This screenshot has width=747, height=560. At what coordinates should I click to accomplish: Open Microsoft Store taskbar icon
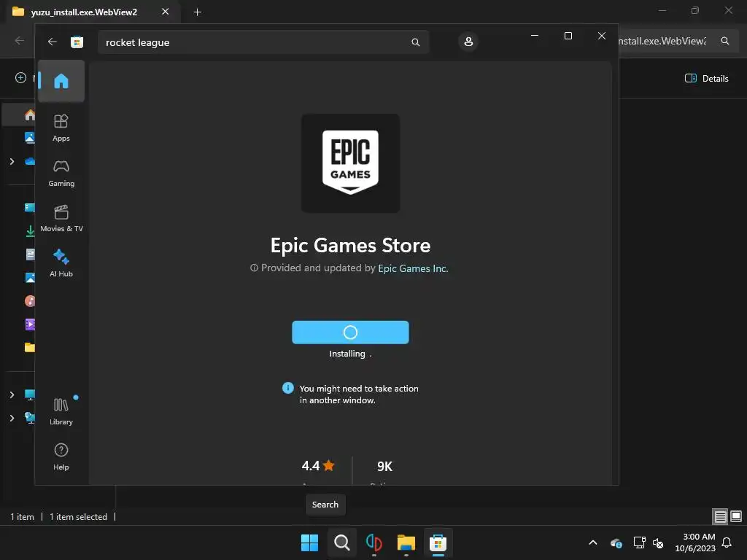point(438,542)
